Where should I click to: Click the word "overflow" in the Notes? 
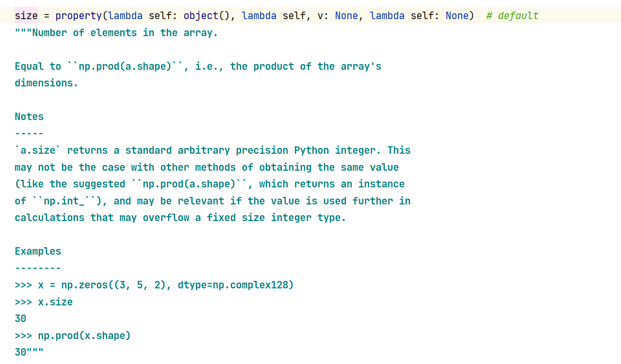(166, 218)
